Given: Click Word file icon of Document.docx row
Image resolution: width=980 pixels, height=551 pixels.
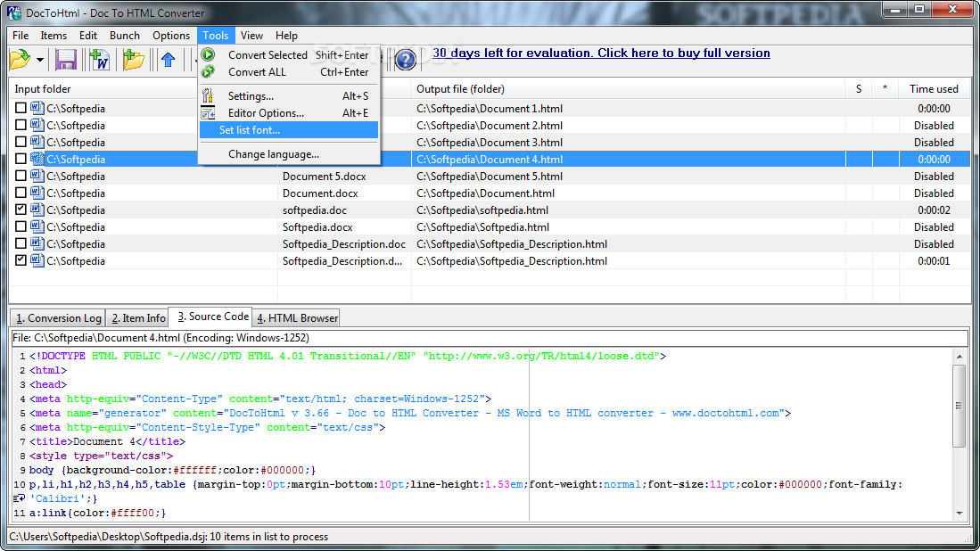Looking at the screenshot, I should tap(37, 193).
